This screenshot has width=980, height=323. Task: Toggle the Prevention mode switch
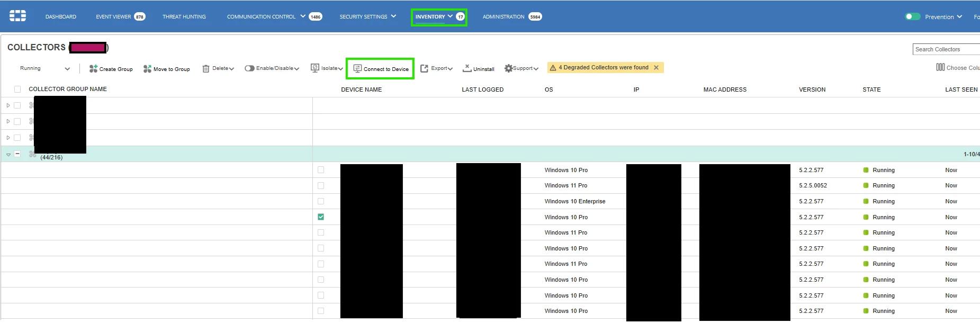point(913,16)
